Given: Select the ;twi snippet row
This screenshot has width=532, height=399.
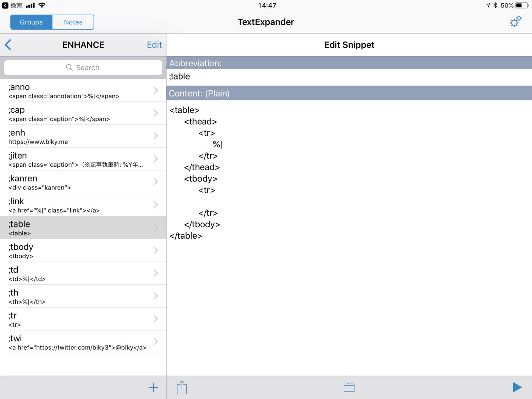Looking at the screenshot, I should point(83,342).
